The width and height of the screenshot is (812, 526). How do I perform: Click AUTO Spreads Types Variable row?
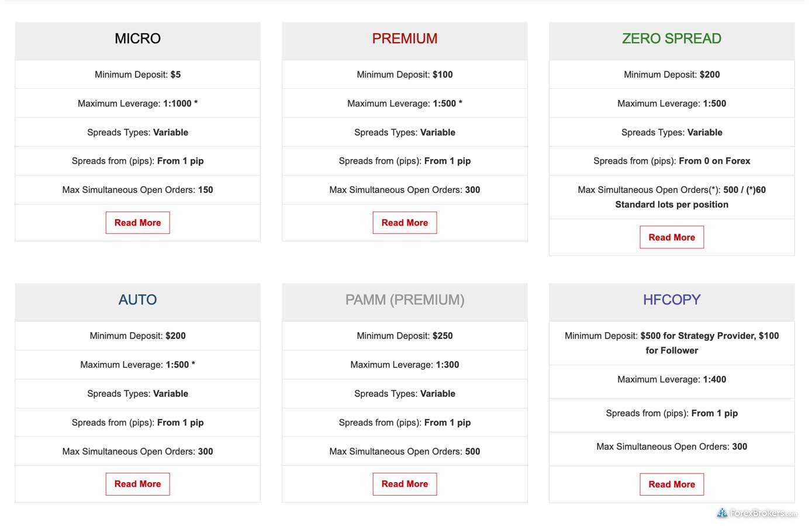click(137, 393)
